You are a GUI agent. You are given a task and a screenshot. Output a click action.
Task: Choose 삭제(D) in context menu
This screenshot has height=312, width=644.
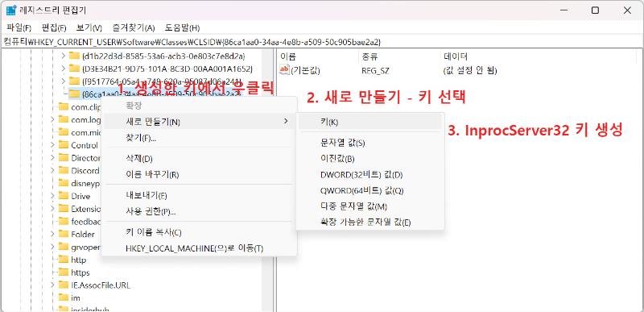199,159
